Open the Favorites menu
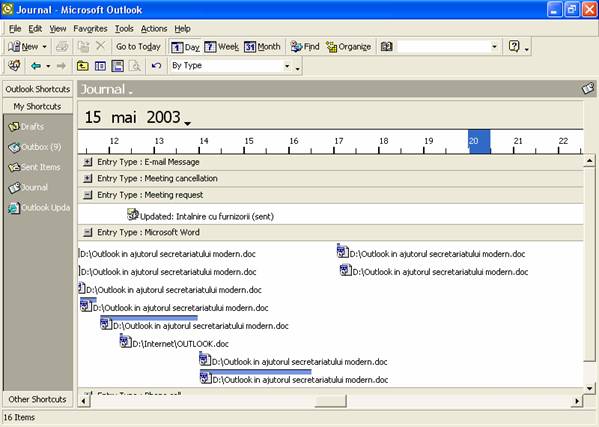This screenshot has width=599, height=427. click(x=90, y=29)
